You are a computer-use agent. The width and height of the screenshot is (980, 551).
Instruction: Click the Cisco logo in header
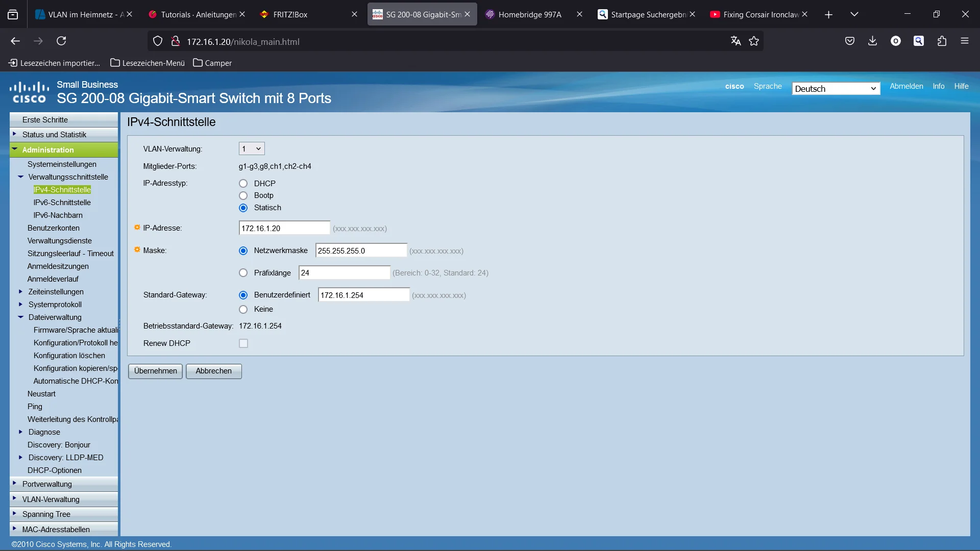pyautogui.click(x=29, y=92)
